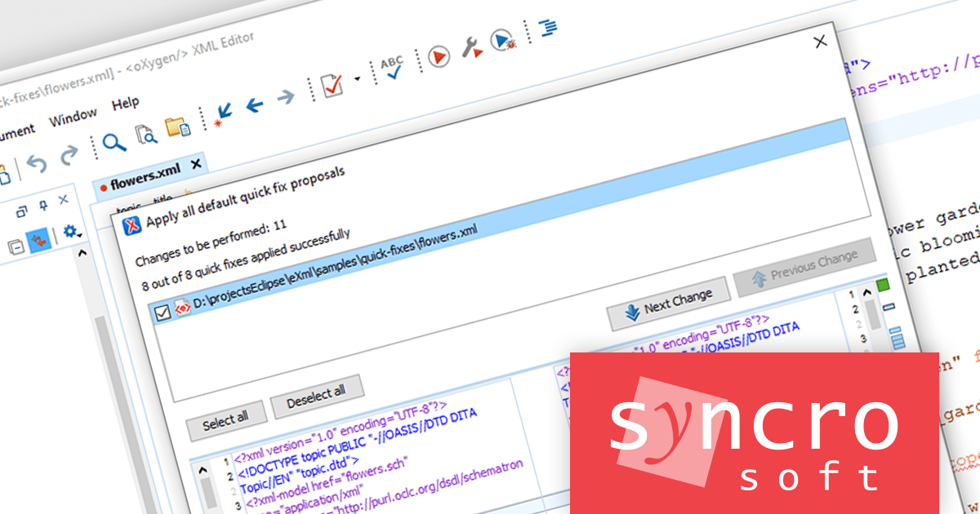Toggle the pin icon in the side panel
Screen dimensions: 980x514
tap(42, 204)
